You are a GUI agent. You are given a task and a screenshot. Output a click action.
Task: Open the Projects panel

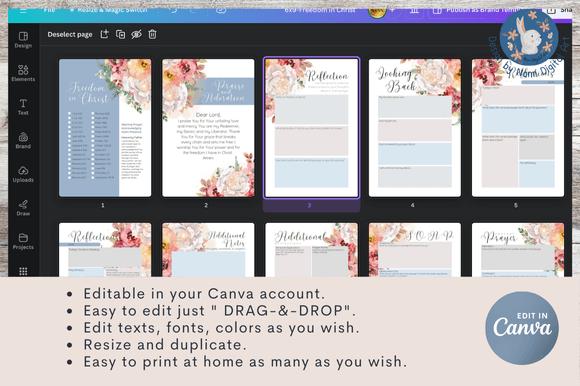click(23, 241)
